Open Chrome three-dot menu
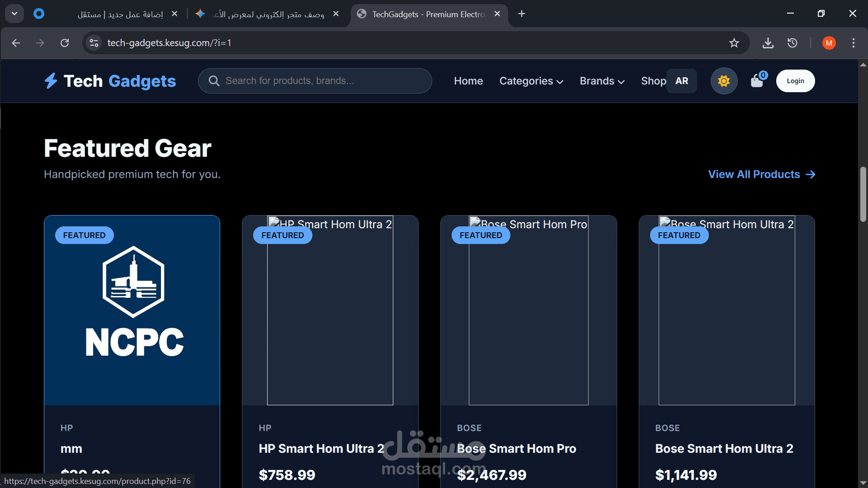This screenshot has height=488, width=868. [853, 43]
